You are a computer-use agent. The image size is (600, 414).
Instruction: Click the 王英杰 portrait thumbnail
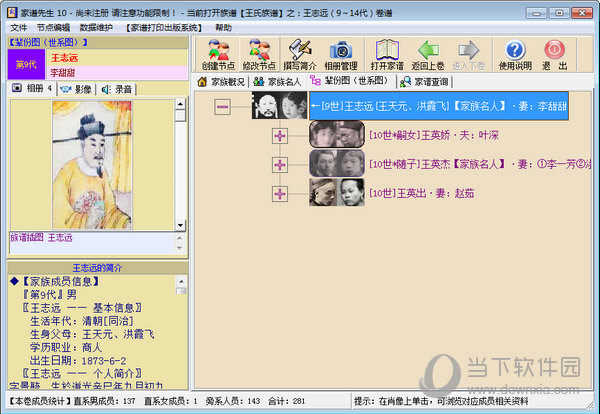pyautogui.click(x=337, y=163)
